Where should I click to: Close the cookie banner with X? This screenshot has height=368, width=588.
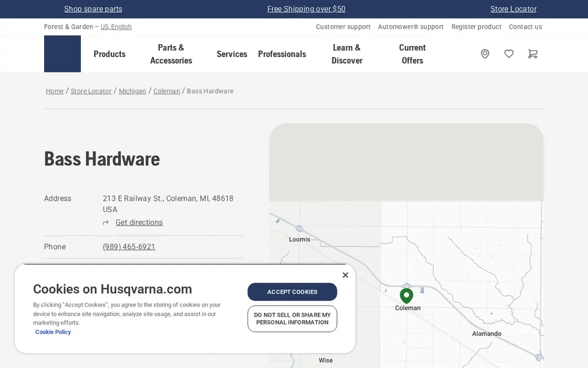tap(345, 275)
